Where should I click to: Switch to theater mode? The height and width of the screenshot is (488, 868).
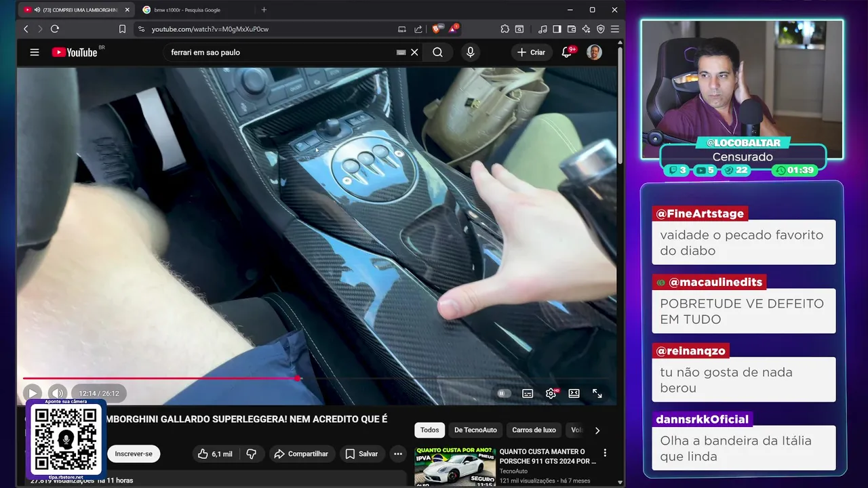pyautogui.click(x=574, y=393)
